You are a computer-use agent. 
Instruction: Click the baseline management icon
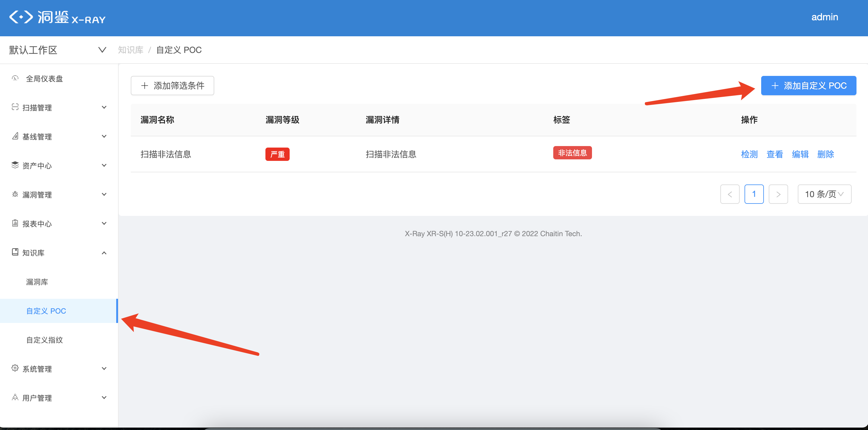[15, 136]
